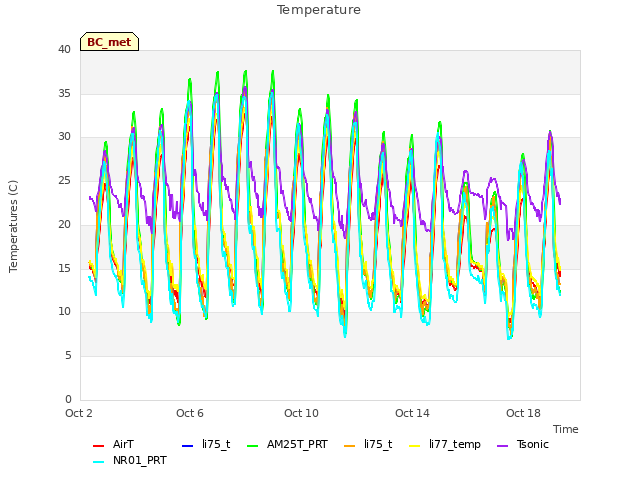Image resolution: width=640 pixels, height=480 pixels.
Task: Click the y-axis tick label 15
Action: coord(64,268)
